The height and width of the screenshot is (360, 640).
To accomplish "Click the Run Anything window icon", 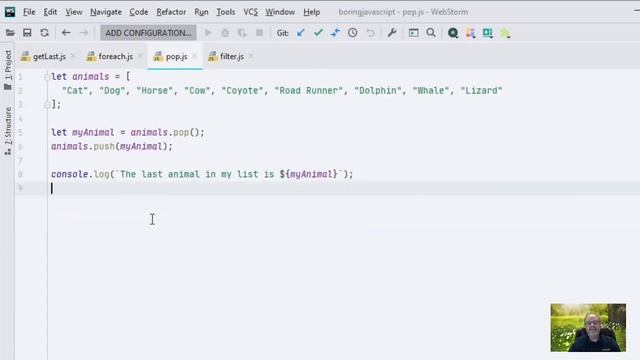I will (x=413, y=33).
